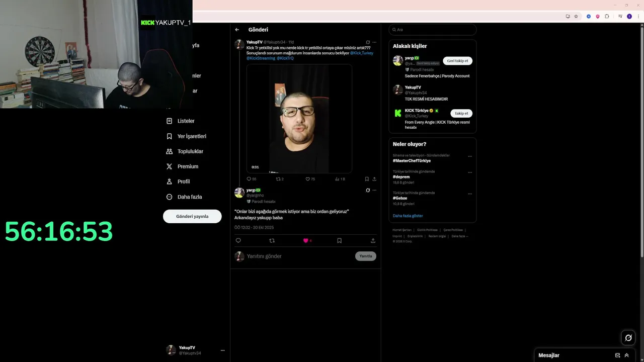Viewport: 644px width, 362px height.
Task: Open the #deprem trend
Action: 401,177
